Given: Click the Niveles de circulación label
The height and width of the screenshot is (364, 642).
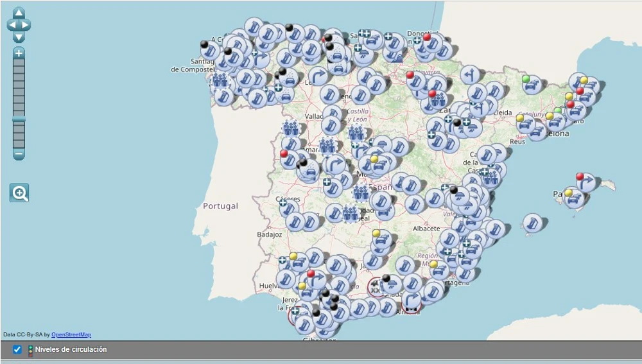Looking at the screenshot, I should tap(71, 350).
